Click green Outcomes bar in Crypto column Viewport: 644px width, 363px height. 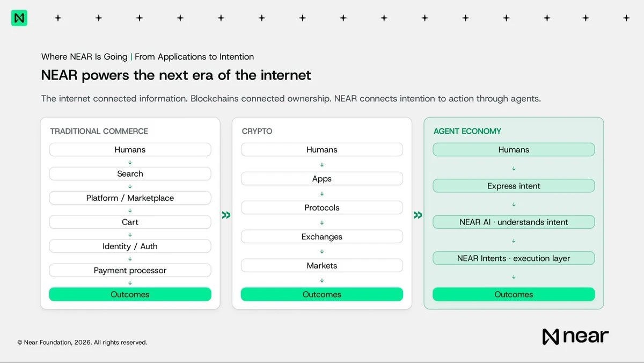point(322,294)
